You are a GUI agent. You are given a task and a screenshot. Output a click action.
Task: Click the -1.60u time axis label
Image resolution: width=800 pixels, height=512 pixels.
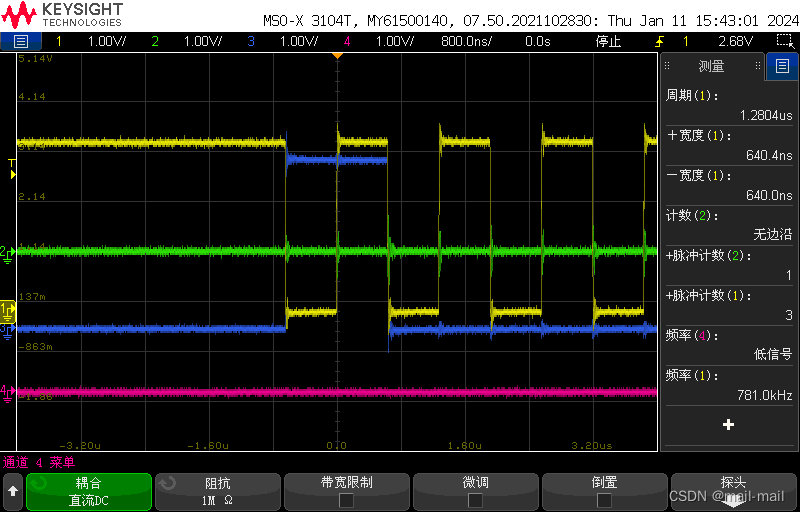208,445
